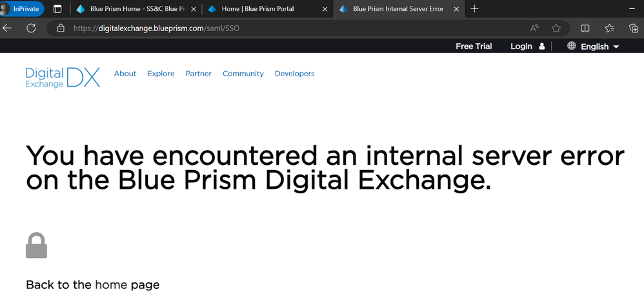
Task: Click the read aloud icon
Action: [534, 28]
